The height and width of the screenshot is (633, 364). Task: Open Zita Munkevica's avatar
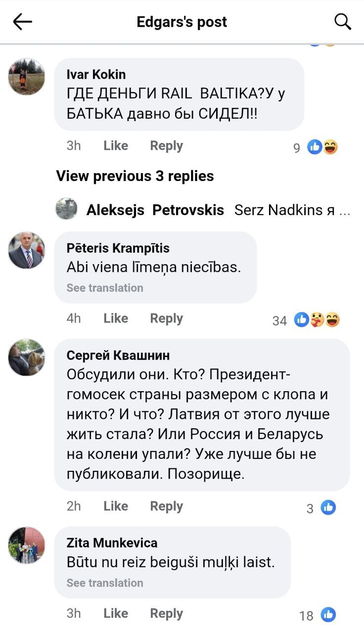[x=27, y=545]
